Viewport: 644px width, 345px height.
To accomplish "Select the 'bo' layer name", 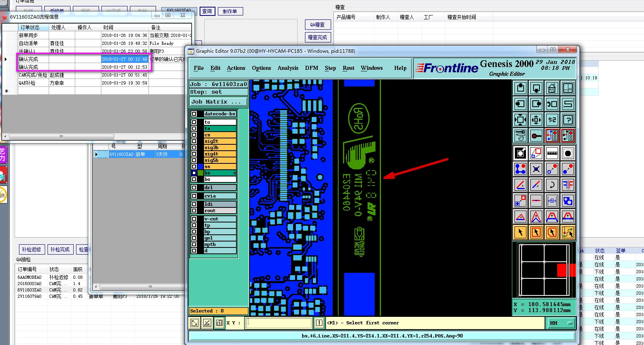I will tap(220, 179).
